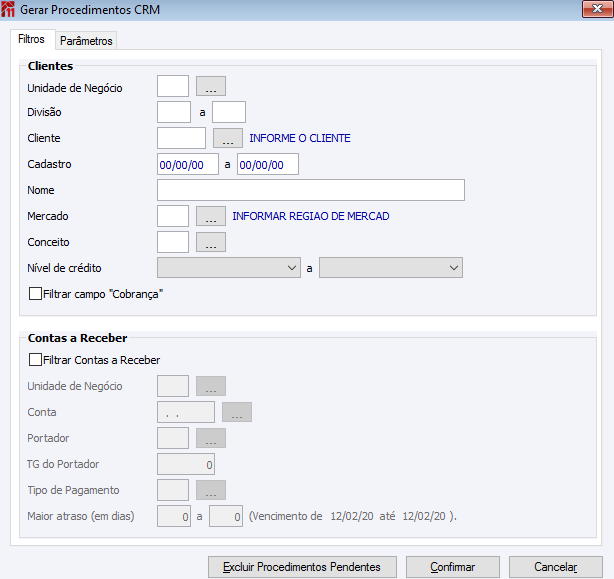Expand the second Nível de crédito dropdown
Viewport: 614px width, 579px height.
coord(391,268)
